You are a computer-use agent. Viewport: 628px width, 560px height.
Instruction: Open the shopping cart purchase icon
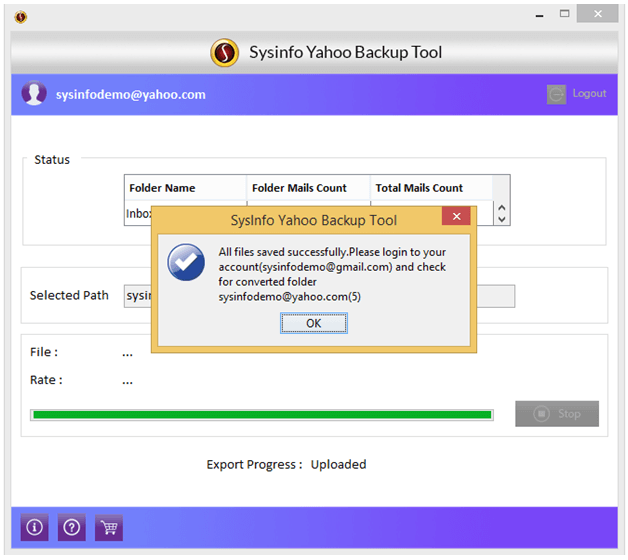109,527
